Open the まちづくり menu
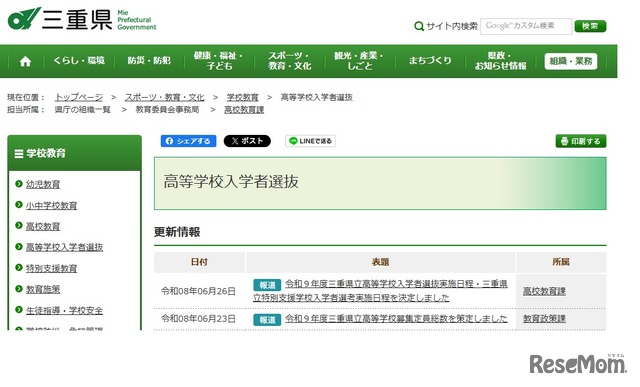The width and height of the screenshot is (640, 387). pos(430,61)
